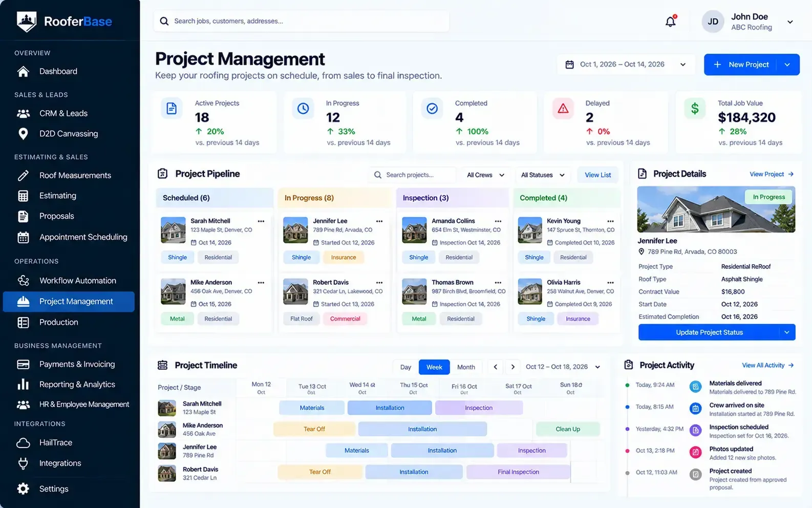Expand the New Project dropdown arrow

click(787, 65)
